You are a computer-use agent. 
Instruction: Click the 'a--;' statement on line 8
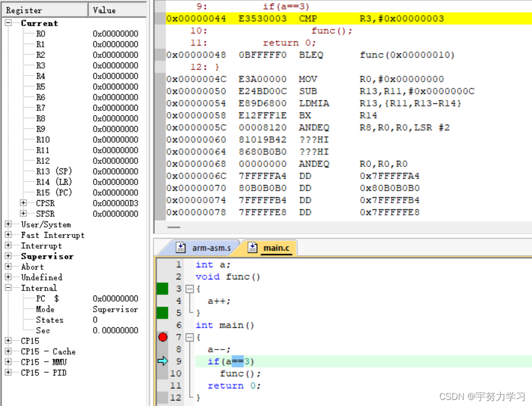click(x=219, y=350)
